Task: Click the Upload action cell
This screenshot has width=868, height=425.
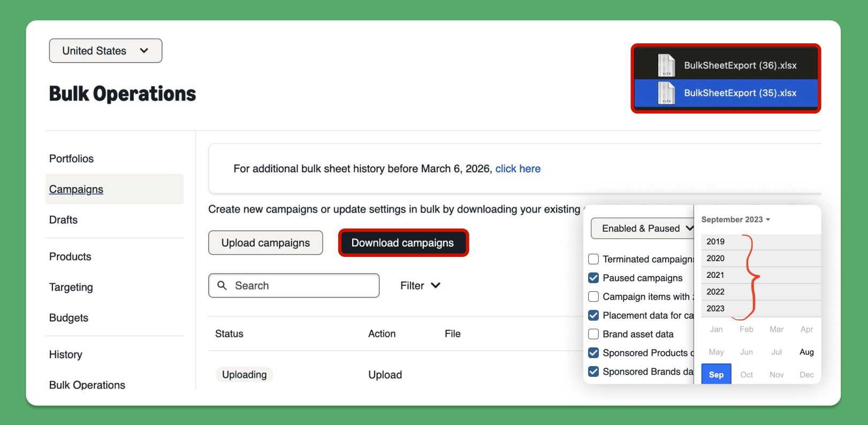Action: (x=385, y=375)
